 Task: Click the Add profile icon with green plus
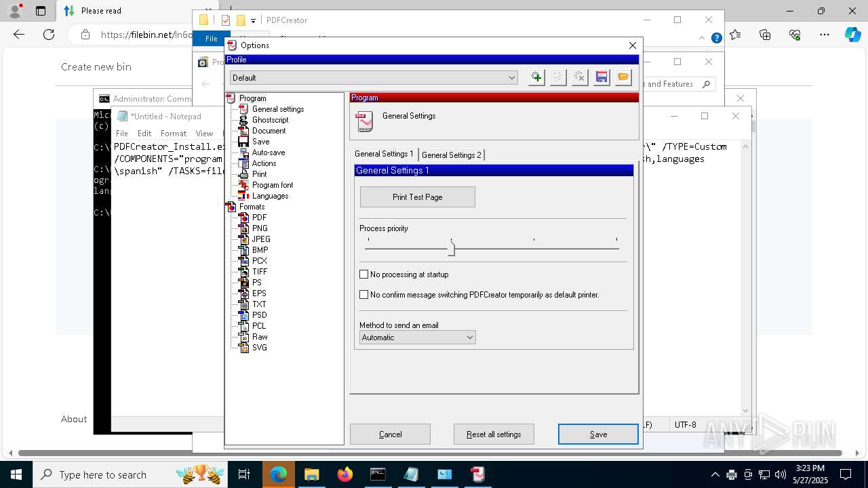[536, 77]
